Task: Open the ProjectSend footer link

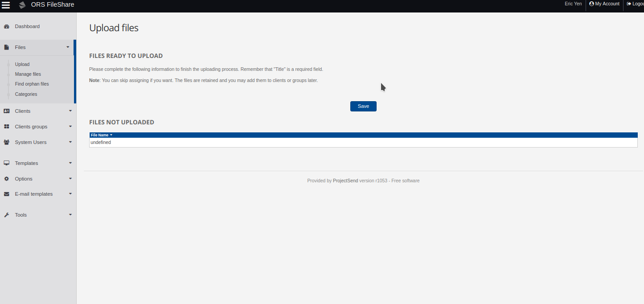Action: pyautogui.click(x=345, y=181)
